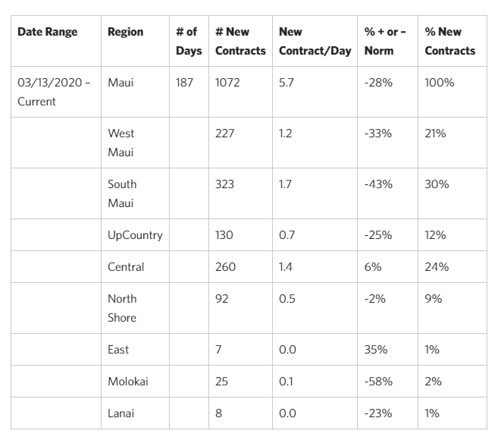This screenshot has width=504, height=440.
Task: Click the % New Contracts header
Action: tap(449, 41)
